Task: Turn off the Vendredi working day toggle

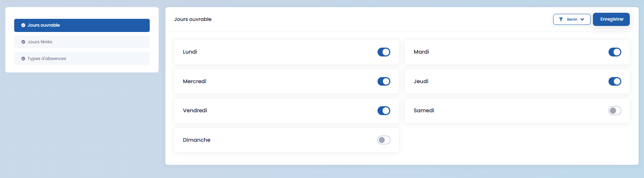Action: pos(384,110)
